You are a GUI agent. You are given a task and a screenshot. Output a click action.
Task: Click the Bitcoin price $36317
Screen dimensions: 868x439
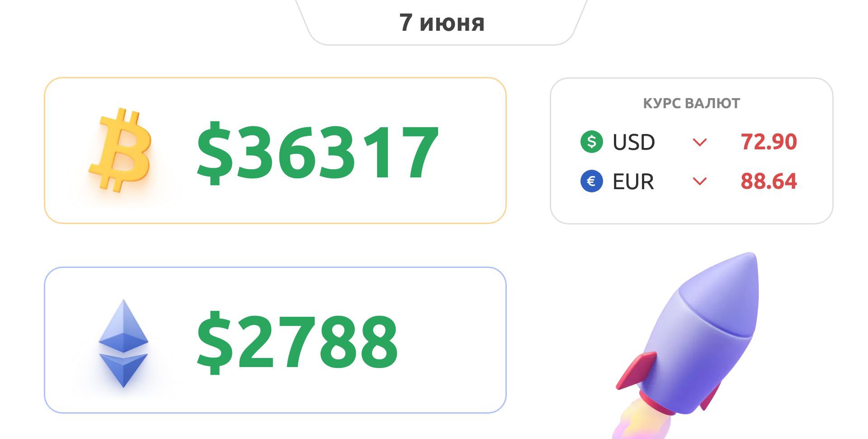(317, 152)
